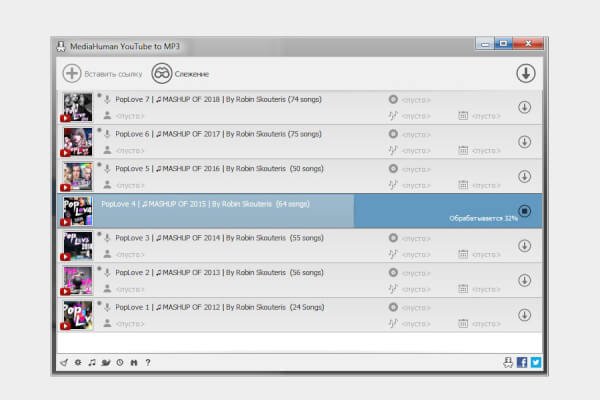The width and height of the screenshot is (600, 400).
Task: Click the binoculars icon in status bar
Action: [x=134, y=362]
